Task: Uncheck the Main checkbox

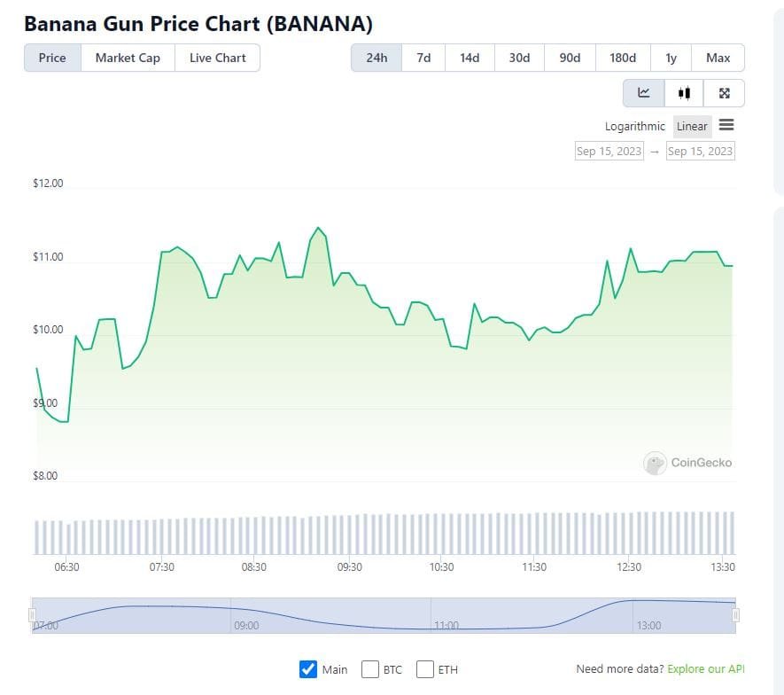Action: pyautogui.click(x=309, y=669)
